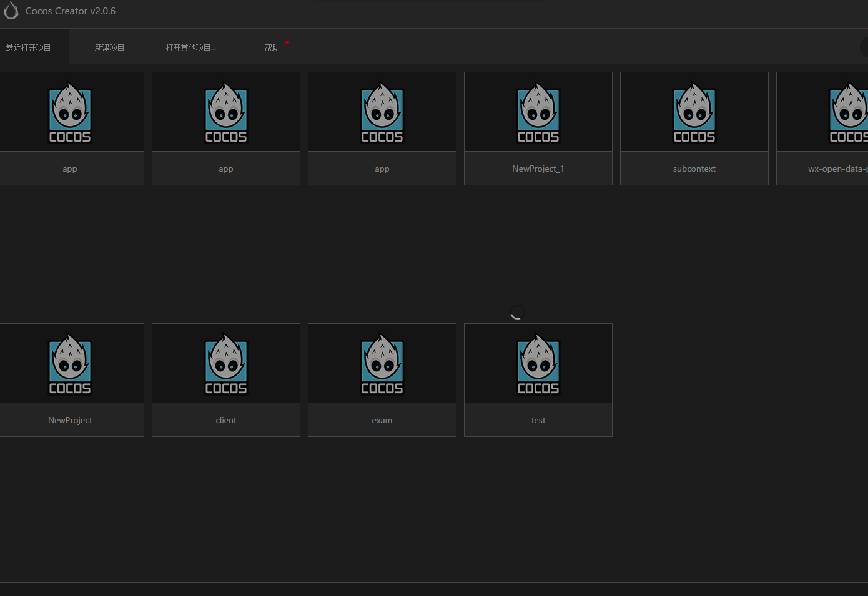Image resolution: width=868 pixels, height=596 pixels.
Task: Switch to the 最近打开项目 tab
Action: (x=29, y=47)
